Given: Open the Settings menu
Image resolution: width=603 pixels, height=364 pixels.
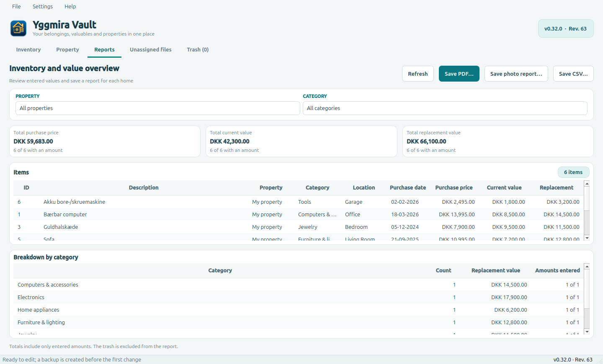Looking at the screenshot, I should coord(43,6).
